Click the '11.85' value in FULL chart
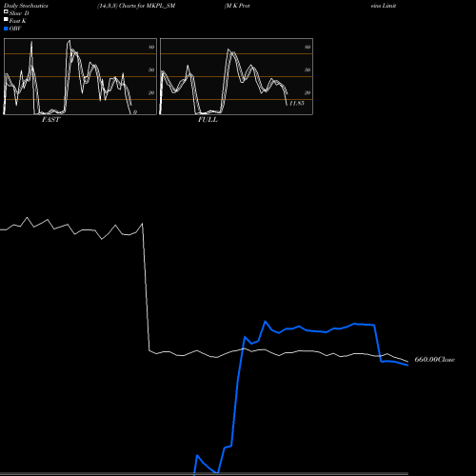The width and height of the screenshot is (476, 476). pos(297,103)
